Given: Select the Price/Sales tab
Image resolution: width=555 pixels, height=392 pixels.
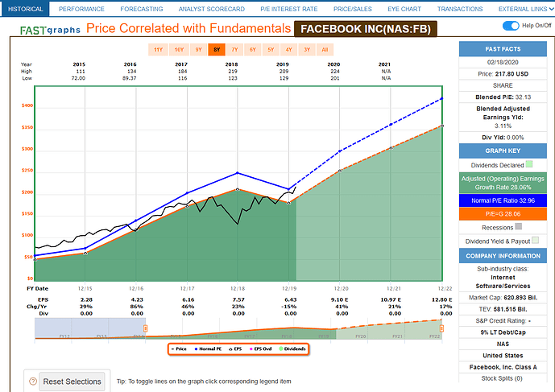Looking at the screenshot, I should pos(353,9).
